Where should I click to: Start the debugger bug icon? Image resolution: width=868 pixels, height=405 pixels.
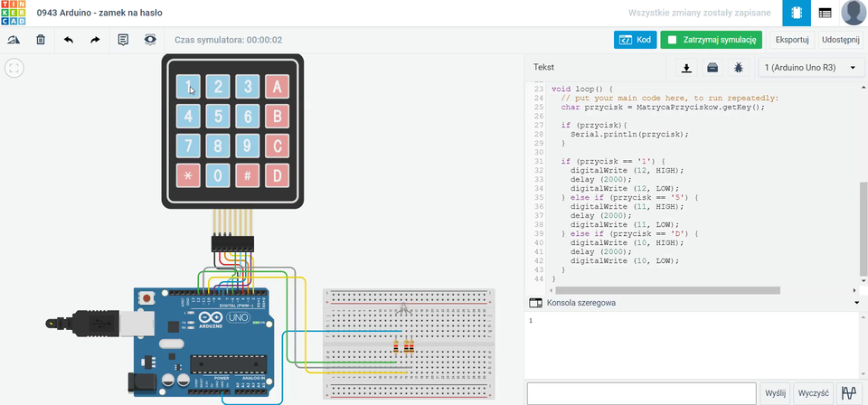point(739,68)
